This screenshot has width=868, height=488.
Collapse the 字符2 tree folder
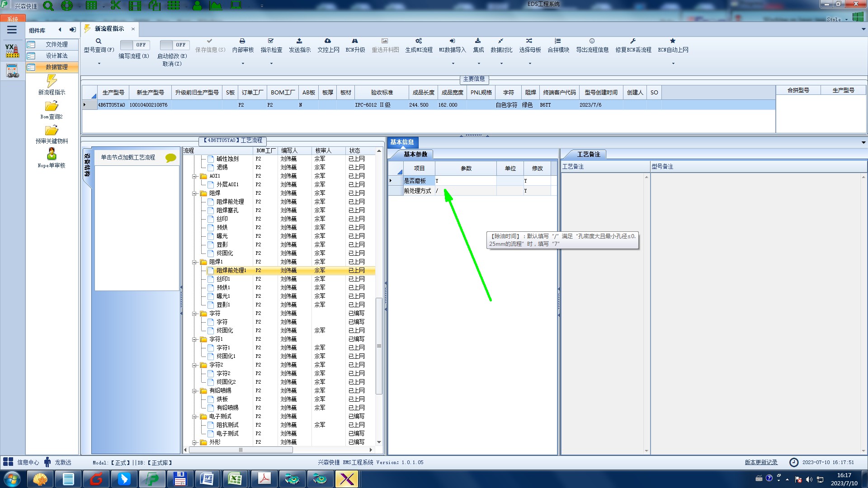pos(194,365)
